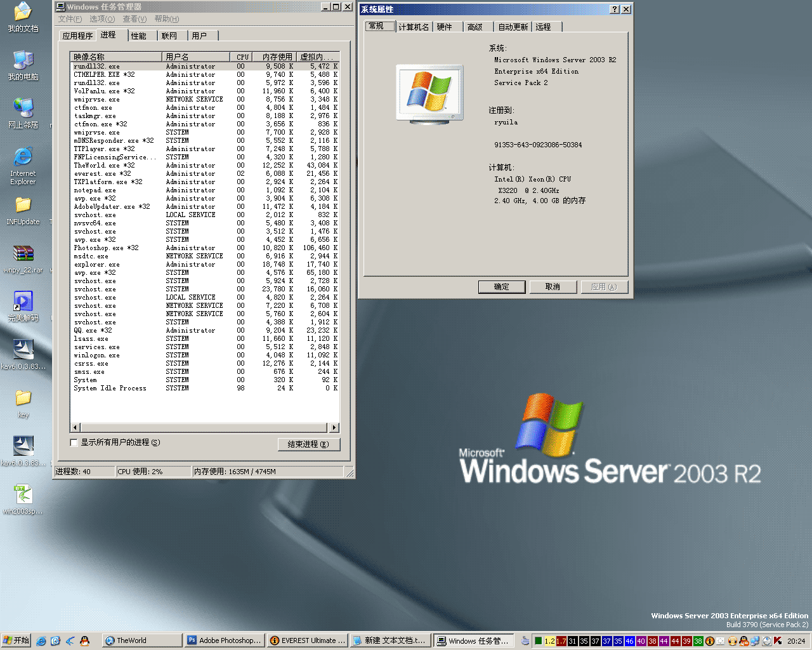Click the round disc tray icon
The height and width of the screenshot is (650, 812).
click(767, 641)
